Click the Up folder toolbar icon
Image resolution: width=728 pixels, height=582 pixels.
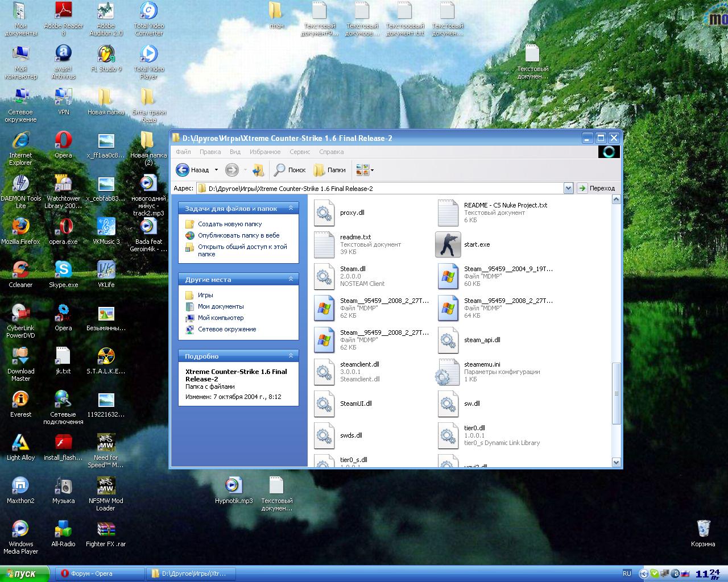pos(258,170)
